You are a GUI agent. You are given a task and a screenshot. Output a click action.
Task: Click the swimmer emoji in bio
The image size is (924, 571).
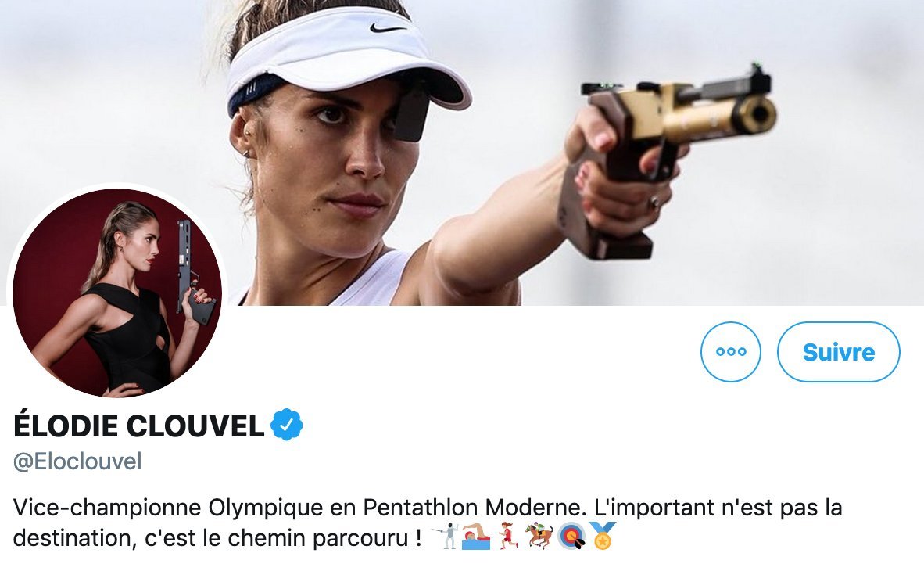click(475, 537)
